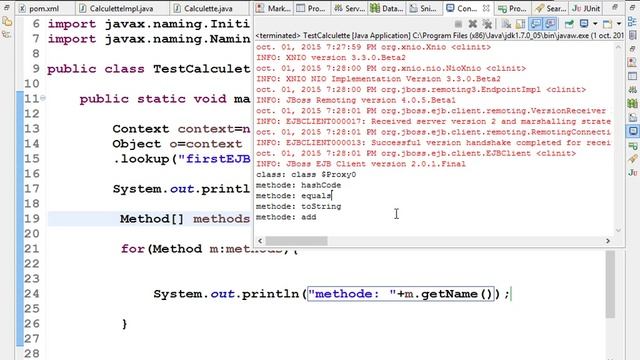640x360 pixels.
Task: Click the Remove Launch icon in Console toolbar
Action: 473,24
